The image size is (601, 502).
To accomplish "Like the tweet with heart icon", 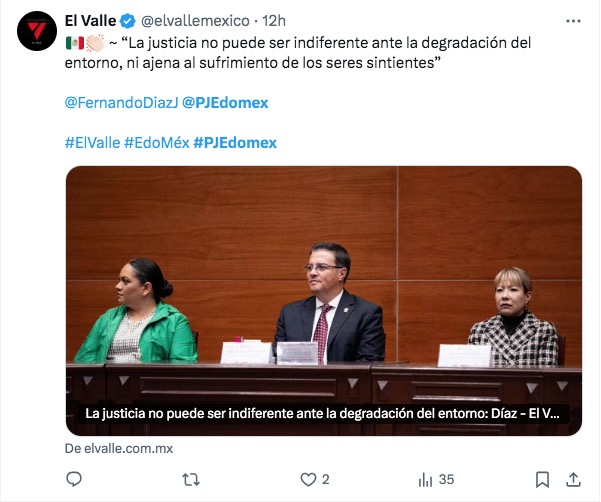I will coord(308,479).
